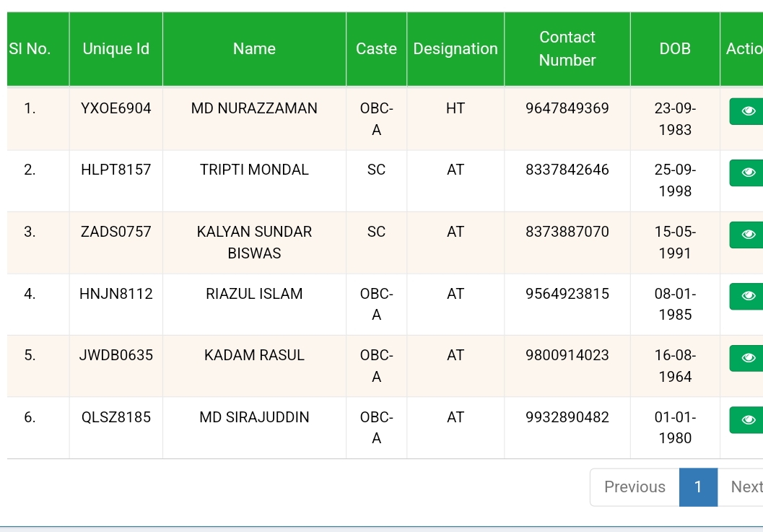Go to the Next page

(x=745, y=487)
